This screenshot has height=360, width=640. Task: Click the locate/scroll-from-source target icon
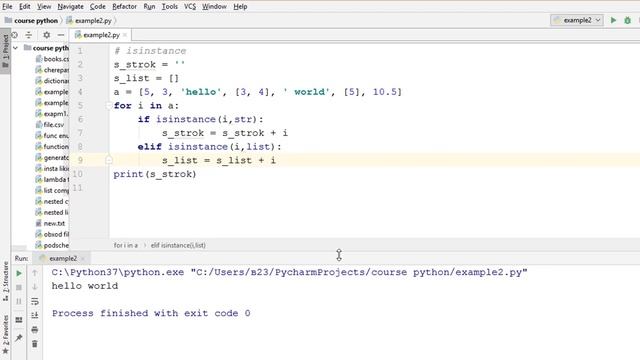(15, 35)
